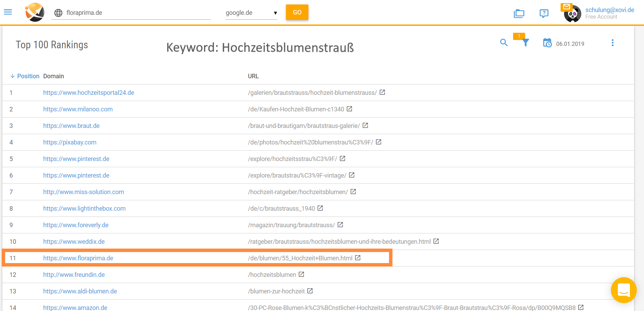Open lightinthebox.com domain link

pos(84,209)
